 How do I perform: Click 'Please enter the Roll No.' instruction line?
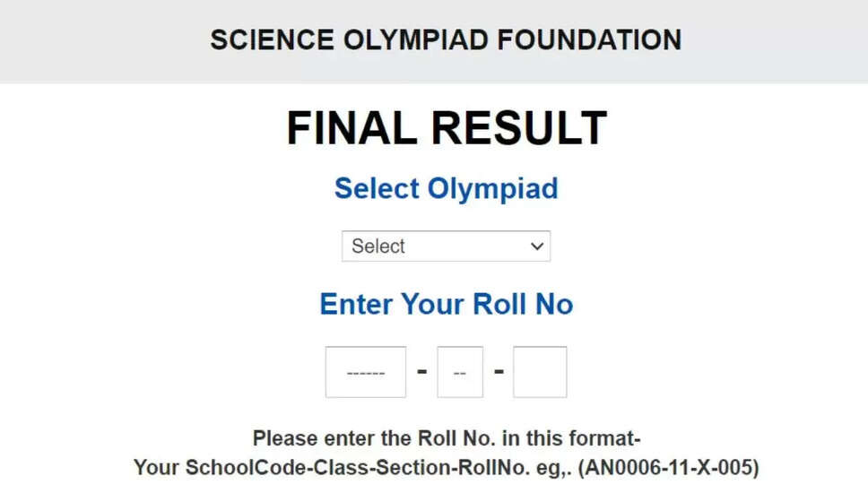pyautogui.click(x=446, y=439)
